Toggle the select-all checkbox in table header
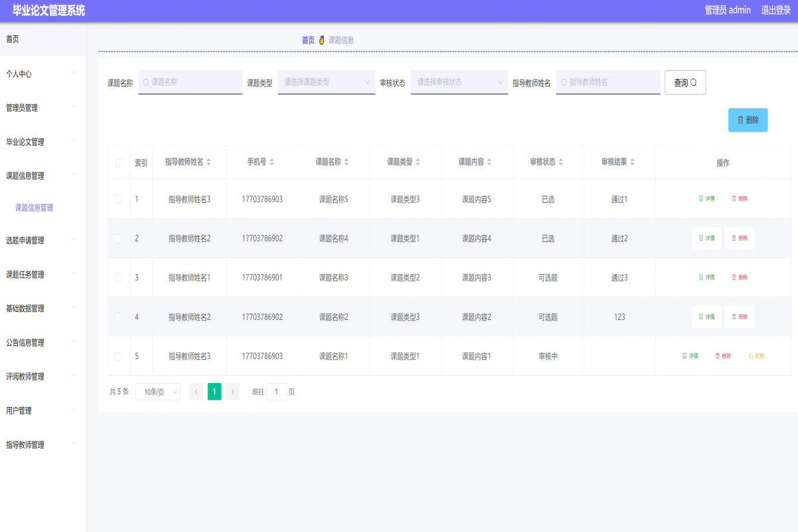The width and height of the screenshot is (798, 532). click(118, 163)
